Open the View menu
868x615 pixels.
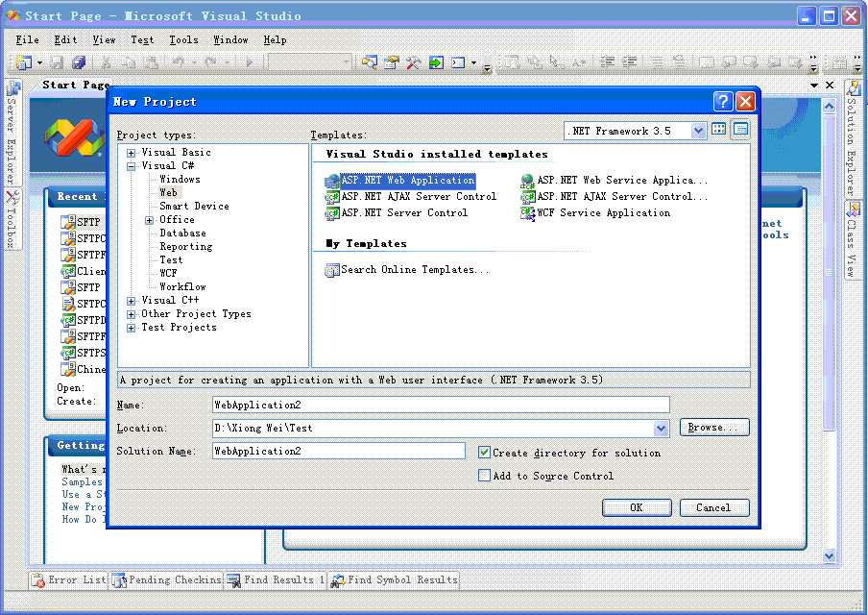point(104,40)
